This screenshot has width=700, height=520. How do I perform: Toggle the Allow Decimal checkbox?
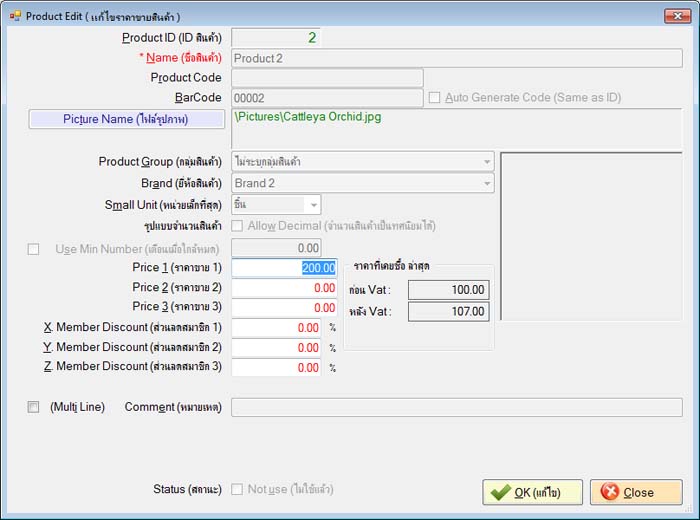pyautogui.click(x=238, y=226)
